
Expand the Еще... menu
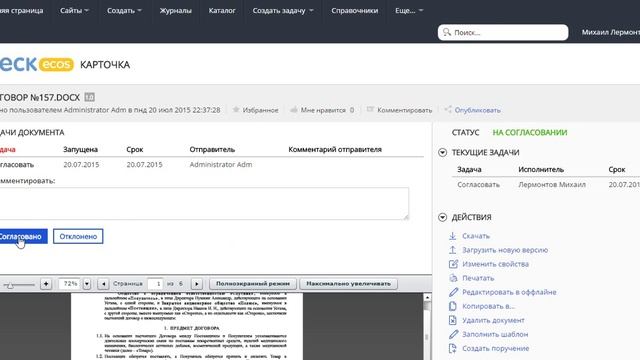point(409,11)
